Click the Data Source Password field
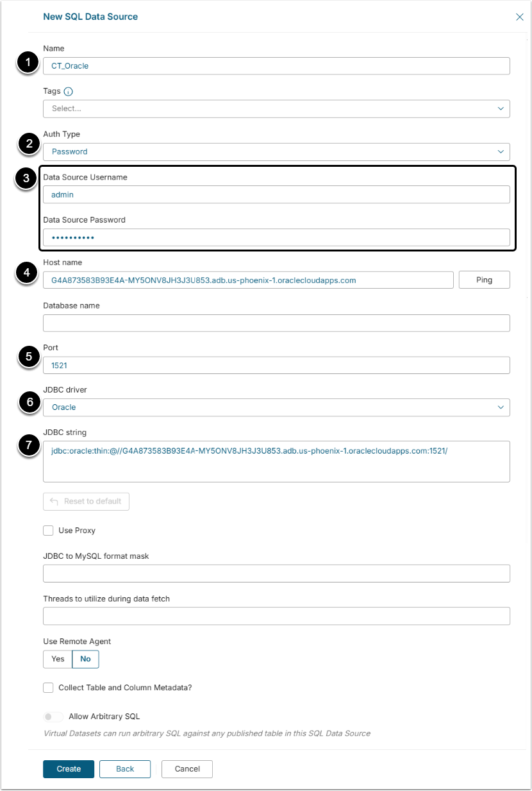Screen dimensions: 532x791 point(276,238)
